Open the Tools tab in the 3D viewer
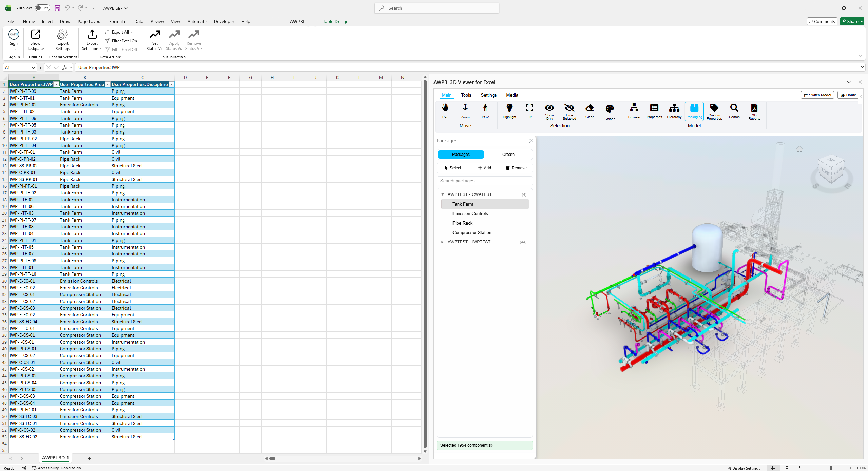868x471 pixels. click(x=466, y=95)
